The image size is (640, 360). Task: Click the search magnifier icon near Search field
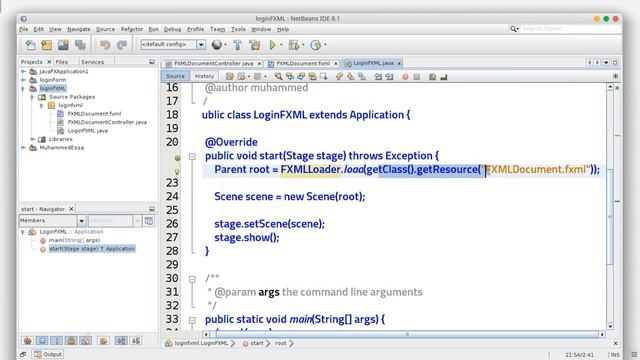[x=513, y=29]
